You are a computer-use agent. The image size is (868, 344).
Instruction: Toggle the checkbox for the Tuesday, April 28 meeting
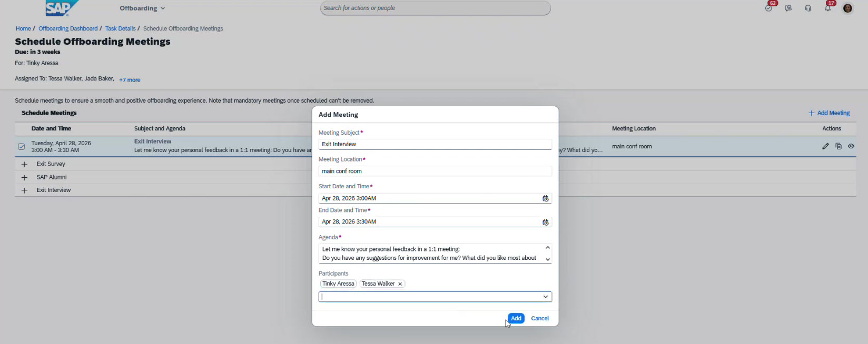[x=22, y=147]
